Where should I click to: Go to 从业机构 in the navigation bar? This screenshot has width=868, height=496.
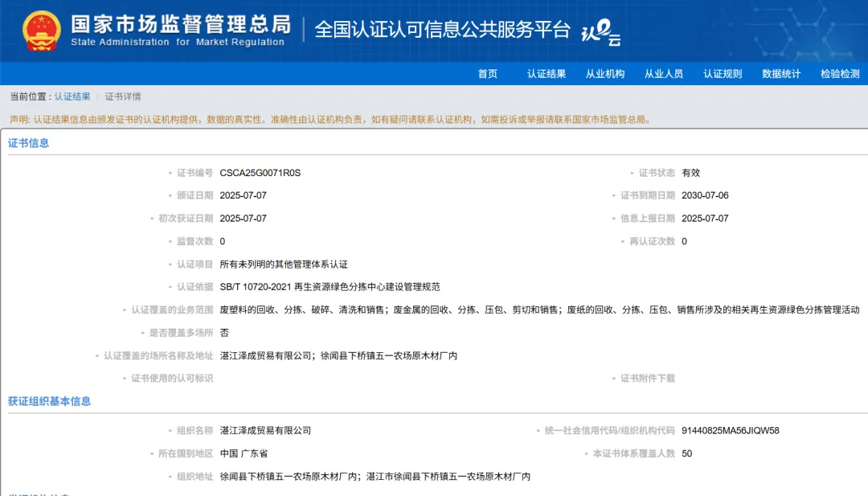pyautogui.click(x=605, y=74)
